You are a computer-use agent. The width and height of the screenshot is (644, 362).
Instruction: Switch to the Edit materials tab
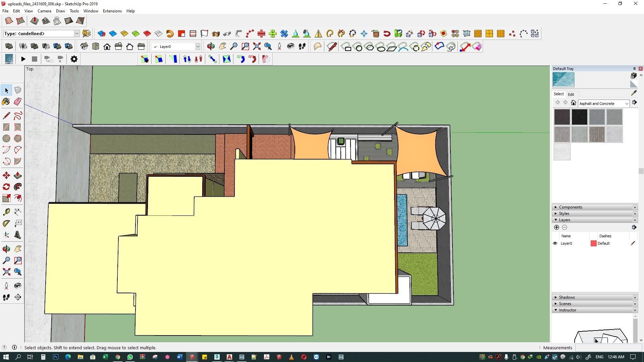coord(571,95)
